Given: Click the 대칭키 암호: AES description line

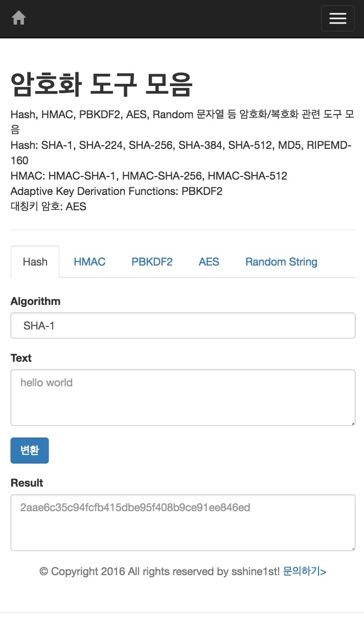Looking at the screenshot, I should (x=49, y=207).
